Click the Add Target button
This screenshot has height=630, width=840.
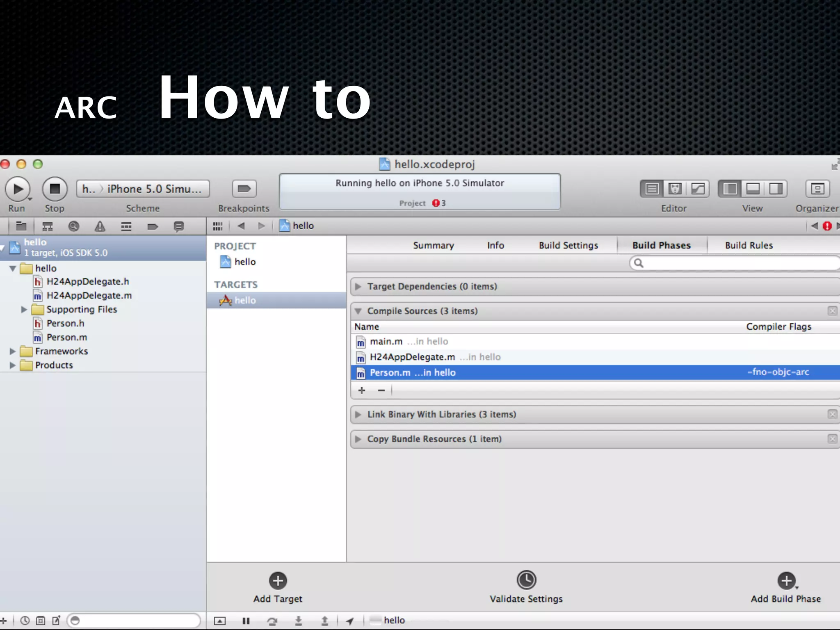coord(278,581)
